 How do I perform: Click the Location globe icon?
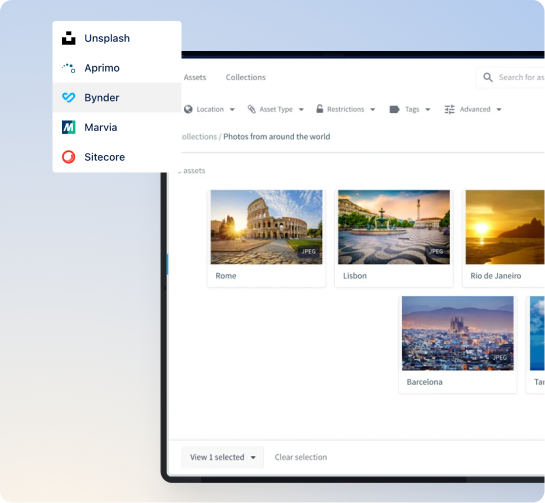coord(188,109)
